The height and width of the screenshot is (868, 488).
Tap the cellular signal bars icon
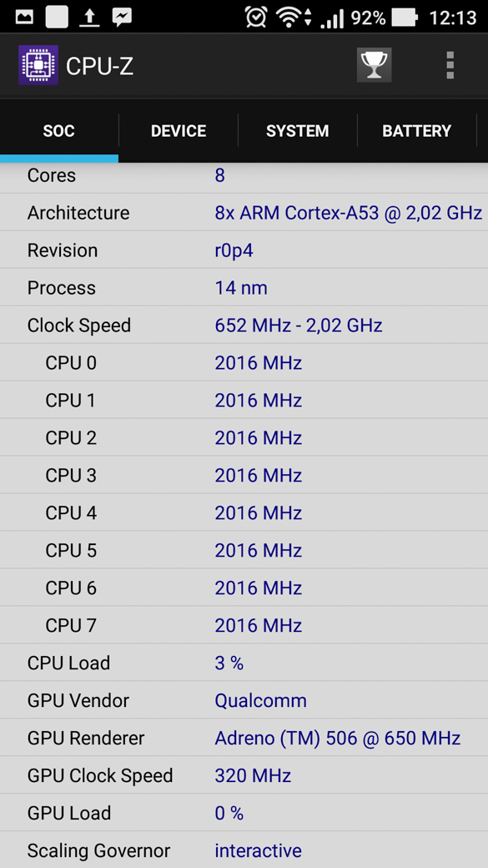click(332, 18)
